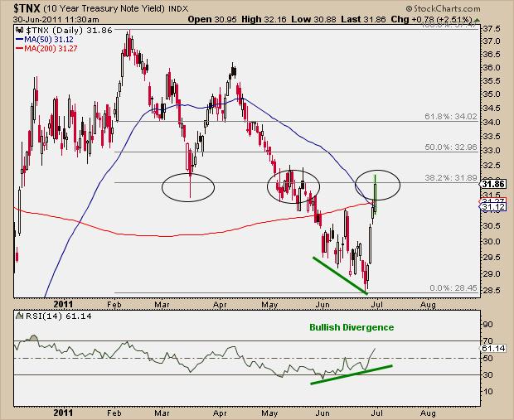Viewport: 514px width, 420px height.
Task: Click the red MA(200) legend line marker
Action: [x=20, y=49]
